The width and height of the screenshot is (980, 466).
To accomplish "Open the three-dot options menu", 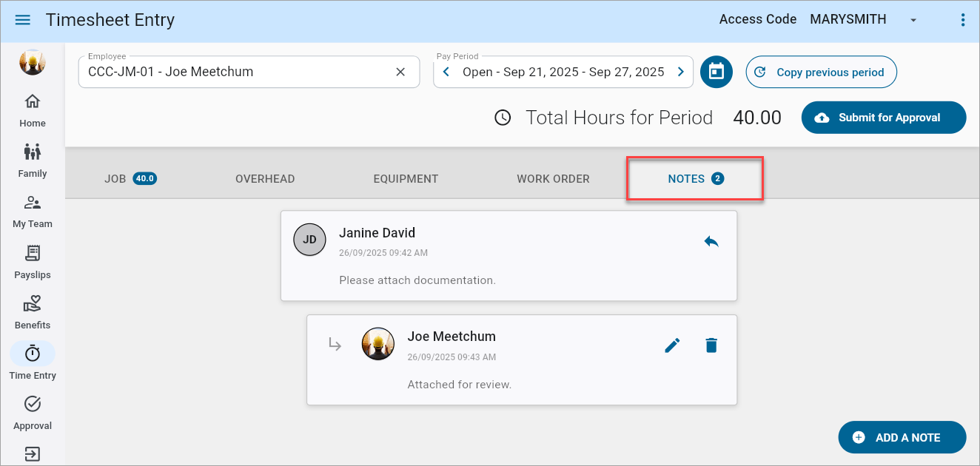I will 963,20.
